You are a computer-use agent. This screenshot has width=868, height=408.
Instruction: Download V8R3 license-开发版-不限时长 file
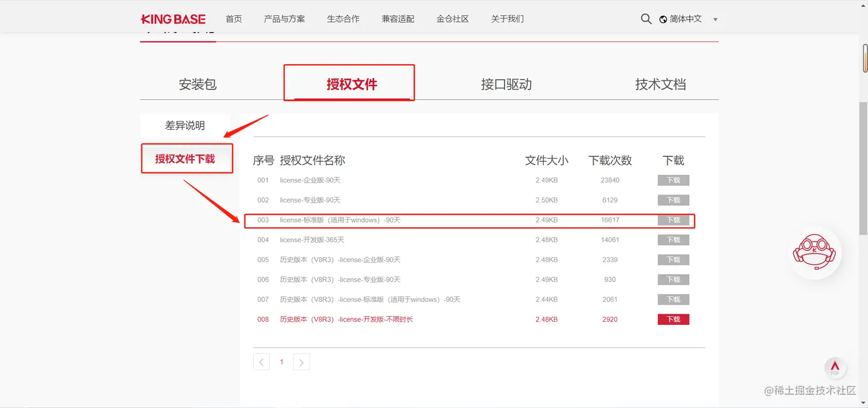point(673,319)
